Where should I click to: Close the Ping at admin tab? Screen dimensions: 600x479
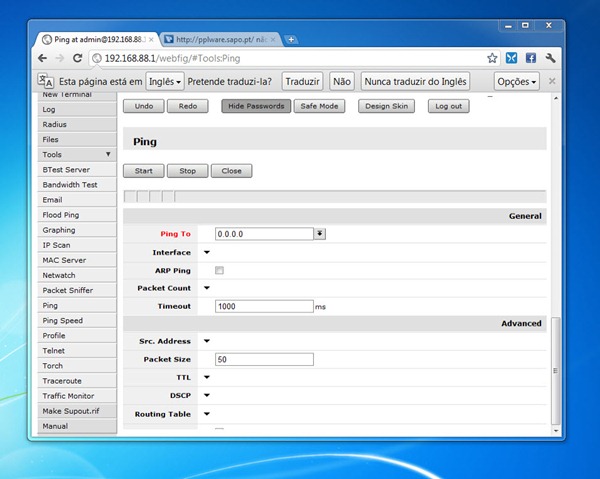pyautogui.click(x=151, y=39)
